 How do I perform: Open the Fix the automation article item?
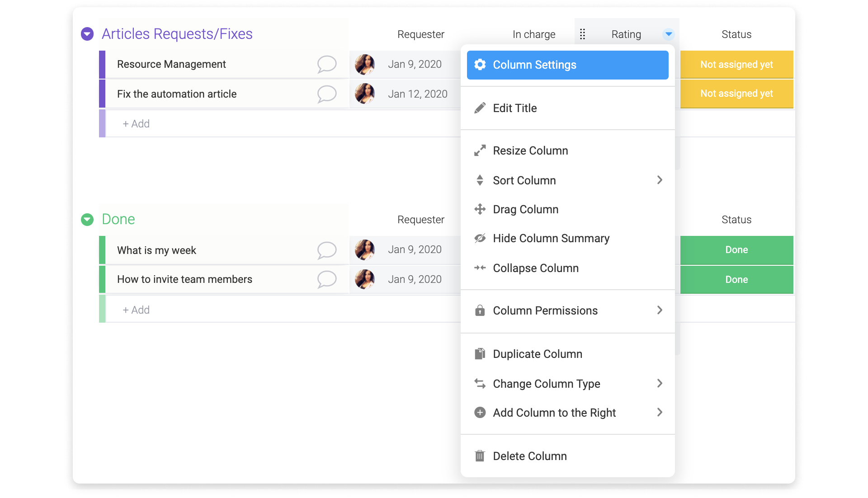(x=177, y=94)
